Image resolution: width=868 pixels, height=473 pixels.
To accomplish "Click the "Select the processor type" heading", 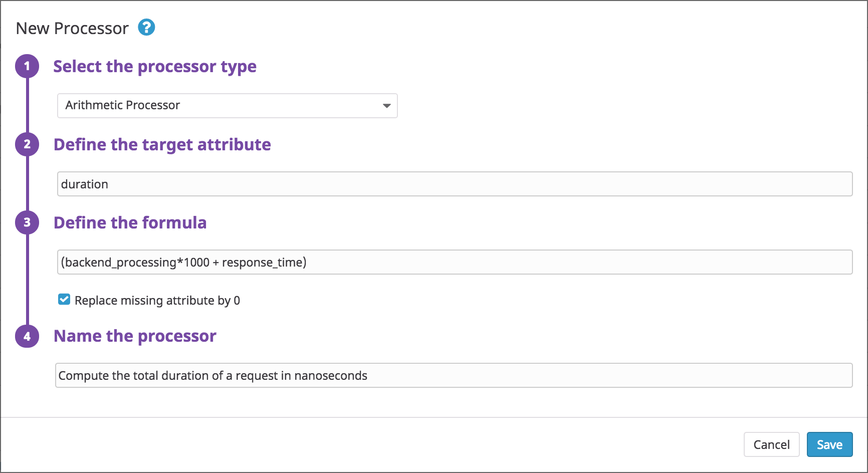I will 155,66.
